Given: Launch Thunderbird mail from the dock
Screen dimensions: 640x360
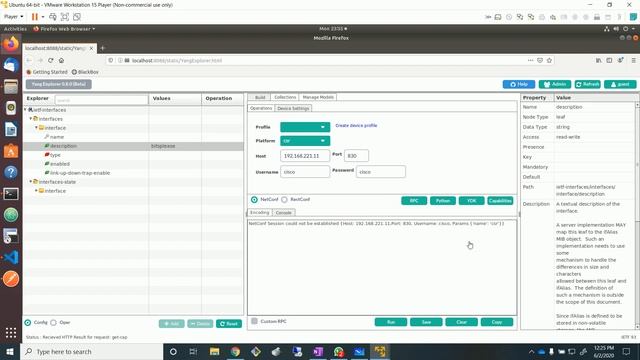Looking at the screenshot, I should point(11,65).
